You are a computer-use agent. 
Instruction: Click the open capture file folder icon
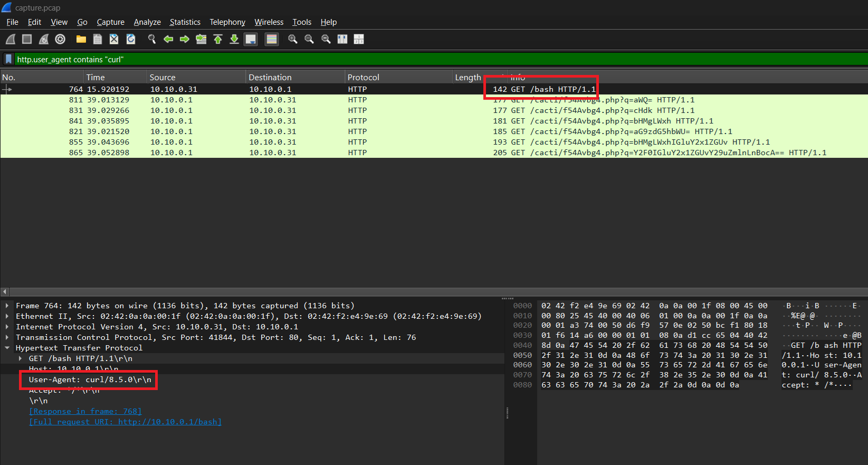[x=81, y=39]
